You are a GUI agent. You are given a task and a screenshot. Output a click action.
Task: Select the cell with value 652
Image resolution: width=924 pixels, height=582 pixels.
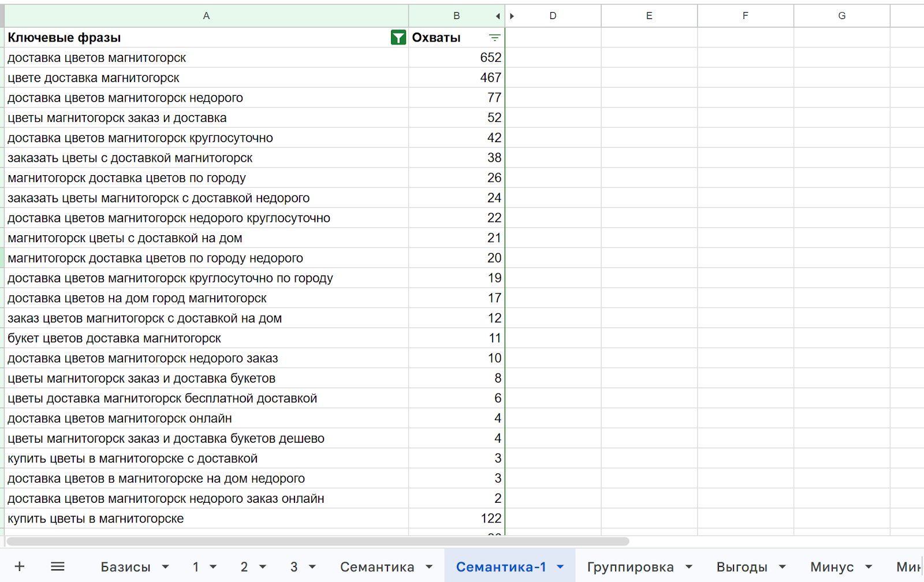[x=456, y=58]
